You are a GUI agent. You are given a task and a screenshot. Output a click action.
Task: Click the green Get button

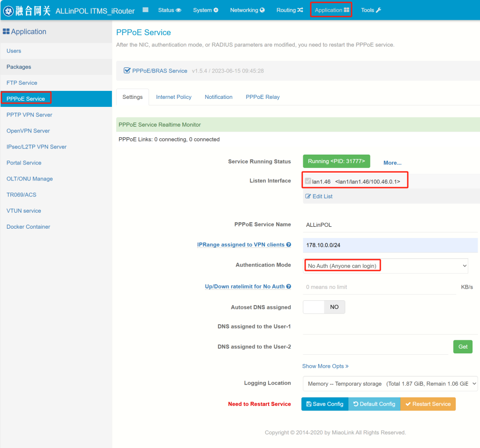(x=463, y=347)
